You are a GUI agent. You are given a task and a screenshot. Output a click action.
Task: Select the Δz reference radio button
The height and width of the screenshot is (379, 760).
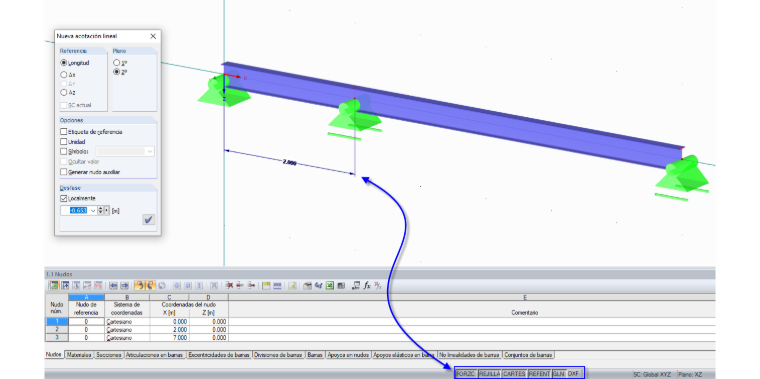[63, 92]
